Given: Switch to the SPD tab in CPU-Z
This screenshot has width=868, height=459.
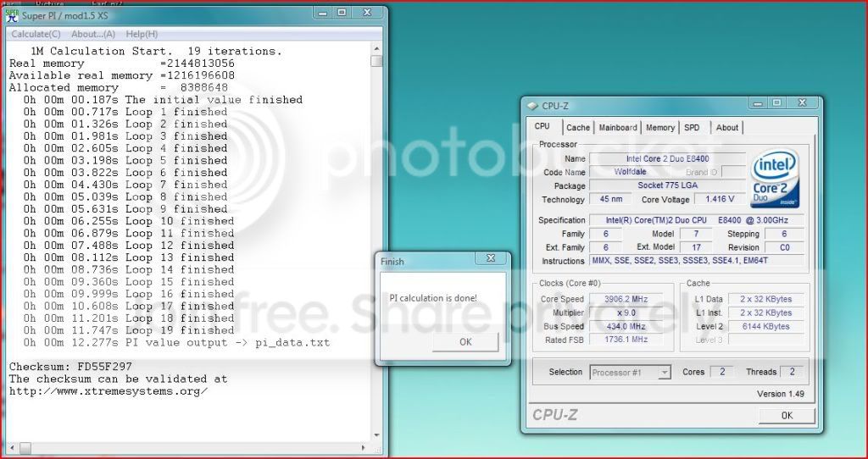Looking at the screenshot, I should click(692, 127).
